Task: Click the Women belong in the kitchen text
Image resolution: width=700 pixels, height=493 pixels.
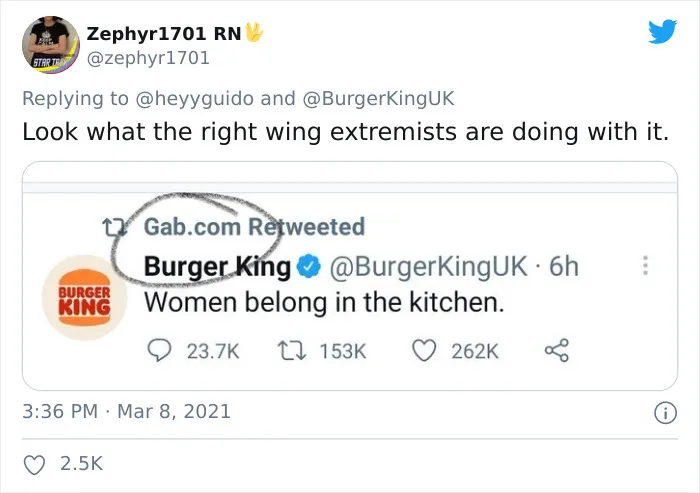Action: click(324, 303)
